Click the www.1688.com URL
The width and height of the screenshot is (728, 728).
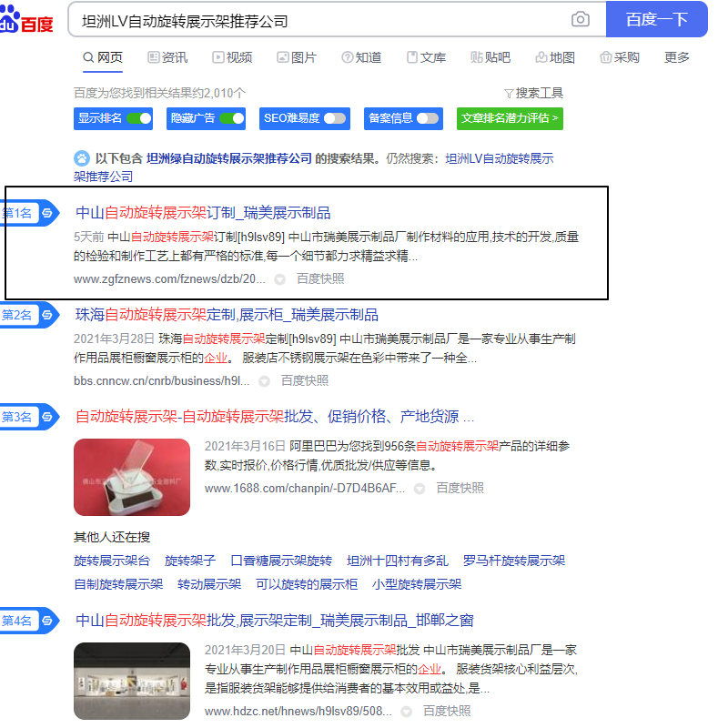(305, 488)
